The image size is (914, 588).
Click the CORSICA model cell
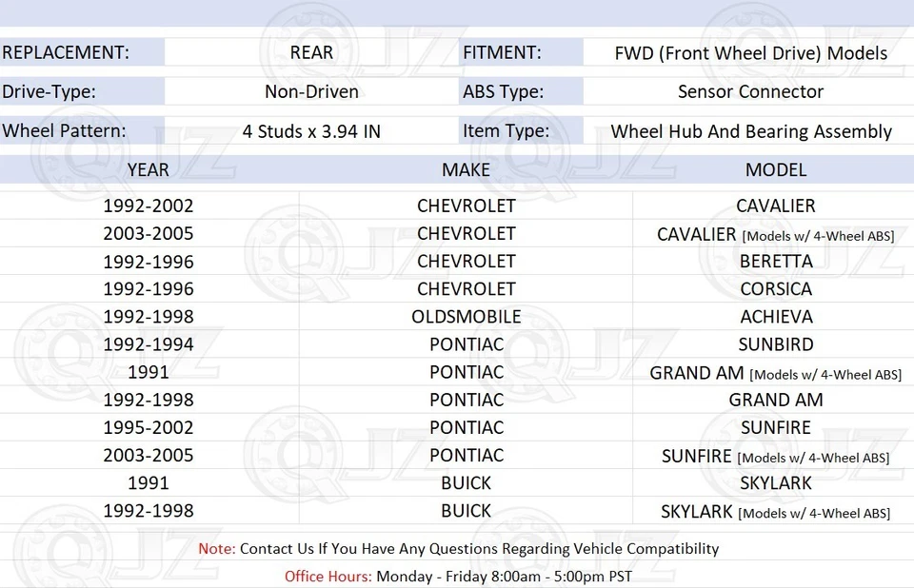[775, 289]
